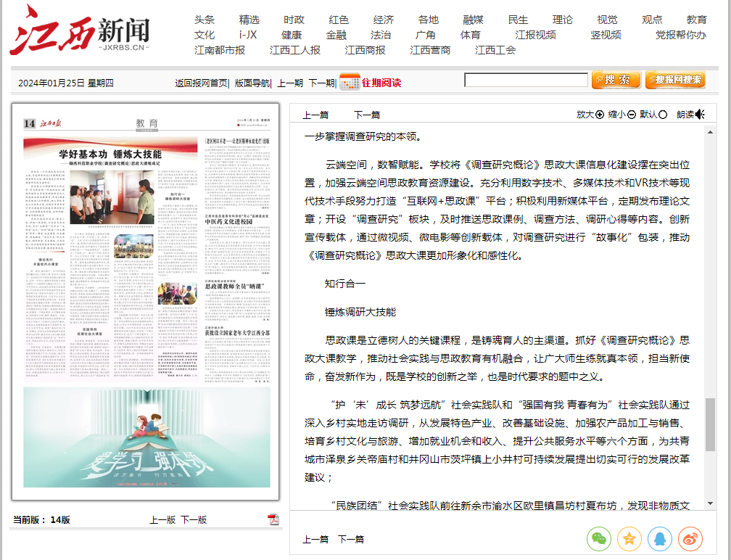Click the 缩小 zoom-out minus icon

pyautogui.click(x=632, y=115)
